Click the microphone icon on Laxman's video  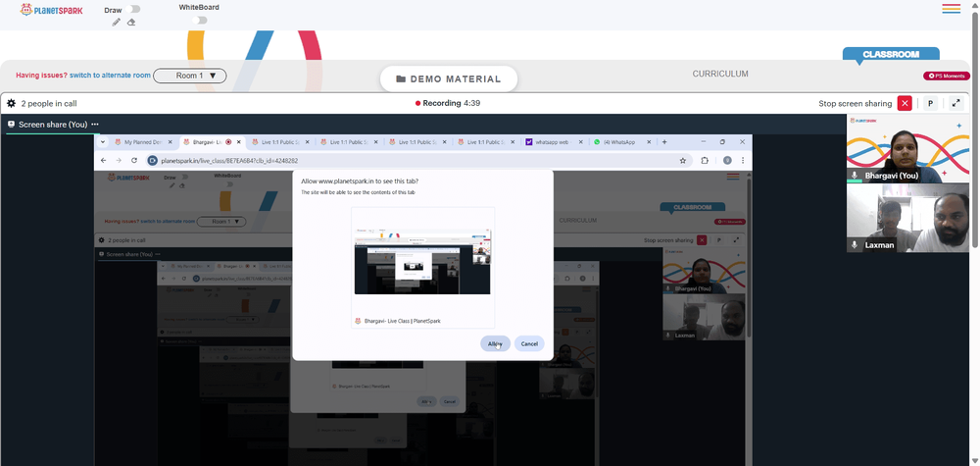(x=855, y=245)
